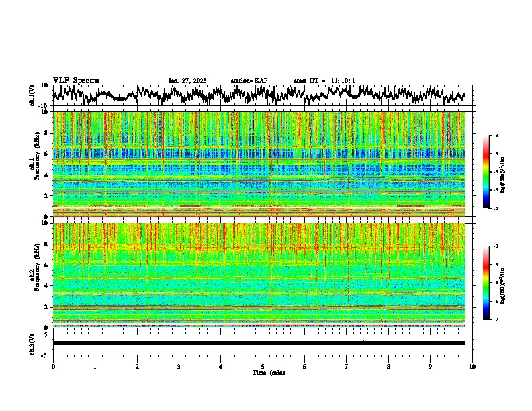This screenshot has height=411, width=532.
Task: Click the "-3" value on ch.1 colorbar
Action: [495, 136]
